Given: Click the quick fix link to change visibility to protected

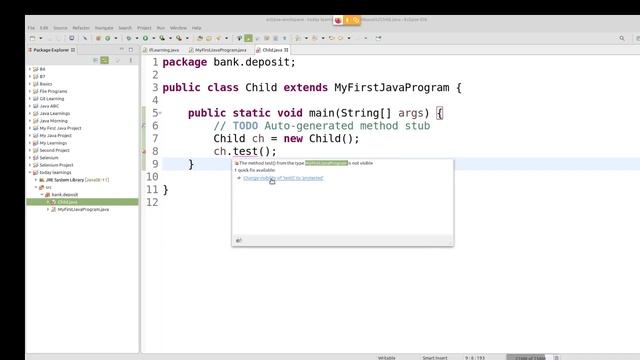Looking at the screenshot, I should tap(283, 178).
